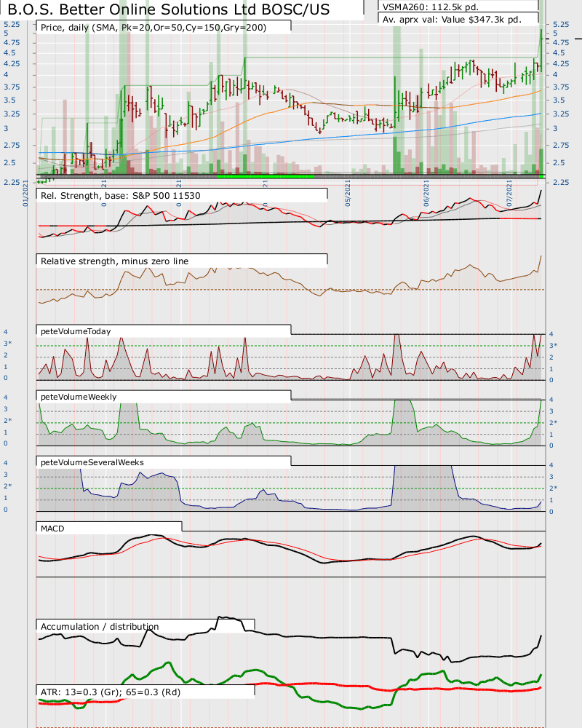The height and width of the screenshot is (728, 582).
Task: Click the 07/2021 date axis label
Action: tap(509, 194)
